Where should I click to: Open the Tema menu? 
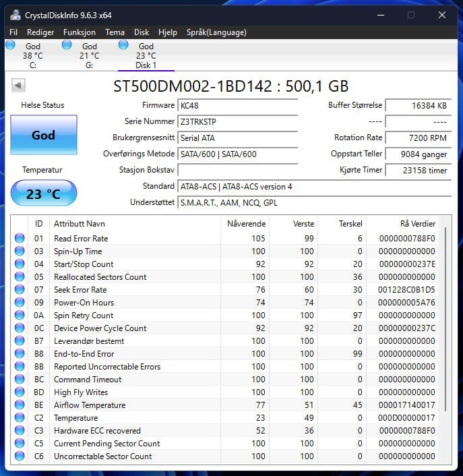click(115, 32)
